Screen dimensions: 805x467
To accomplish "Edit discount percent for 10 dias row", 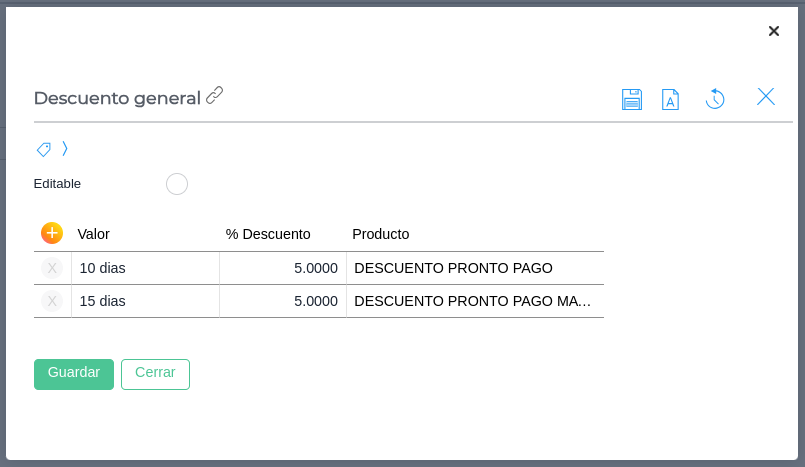I will pos(283,268).
